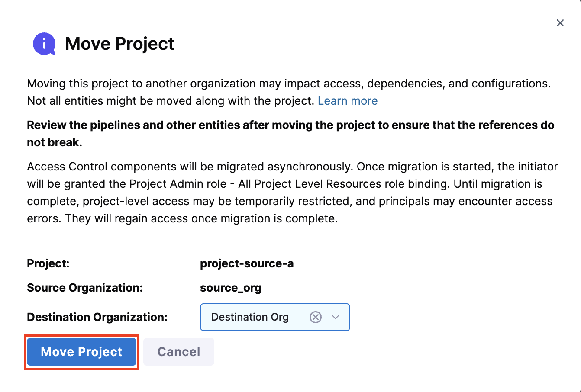The height and width of the screenshot is (392, 581).
Task: Click the Move Project dialog heading
Action: tap(119, 44)
